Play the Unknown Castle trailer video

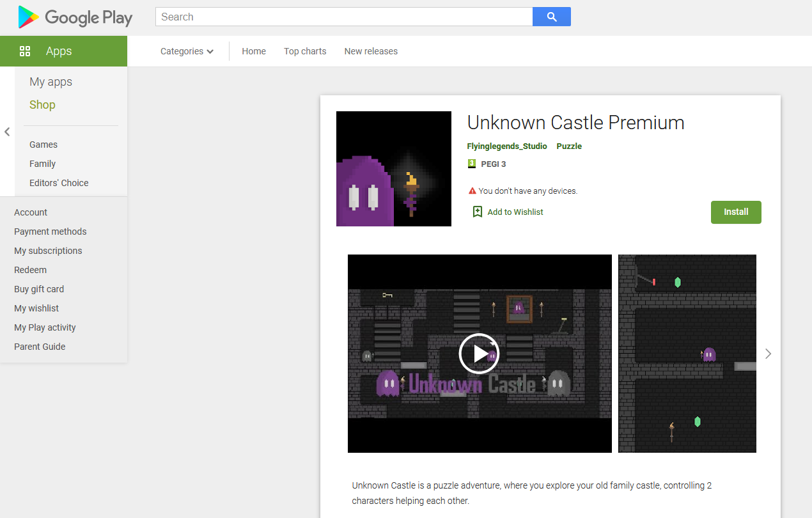[479, 354]
